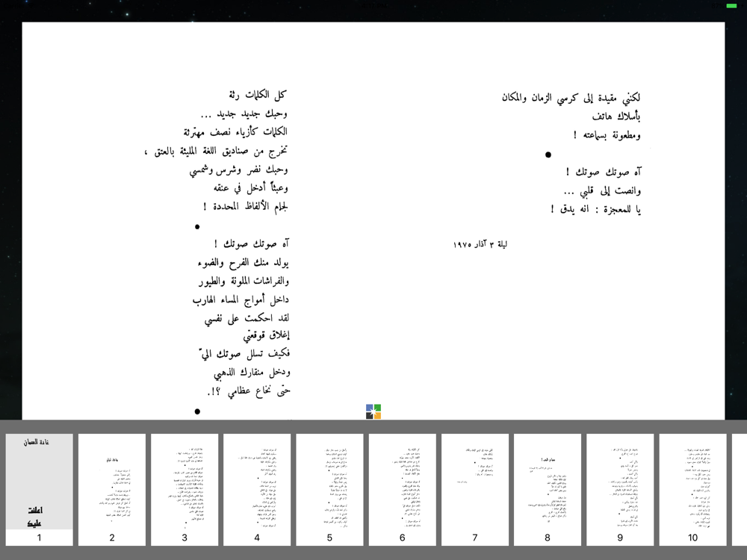
Task: Tap the line 'داخل أمواج المساء الهارب'
Action: [241, 300]
